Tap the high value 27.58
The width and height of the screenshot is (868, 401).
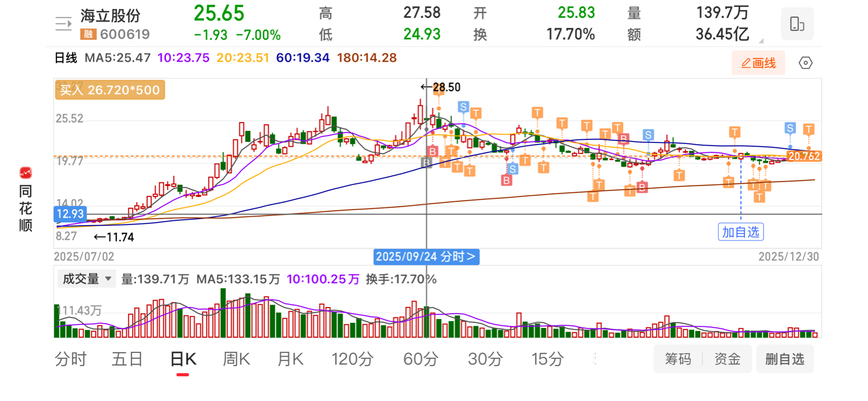[422, 13]
